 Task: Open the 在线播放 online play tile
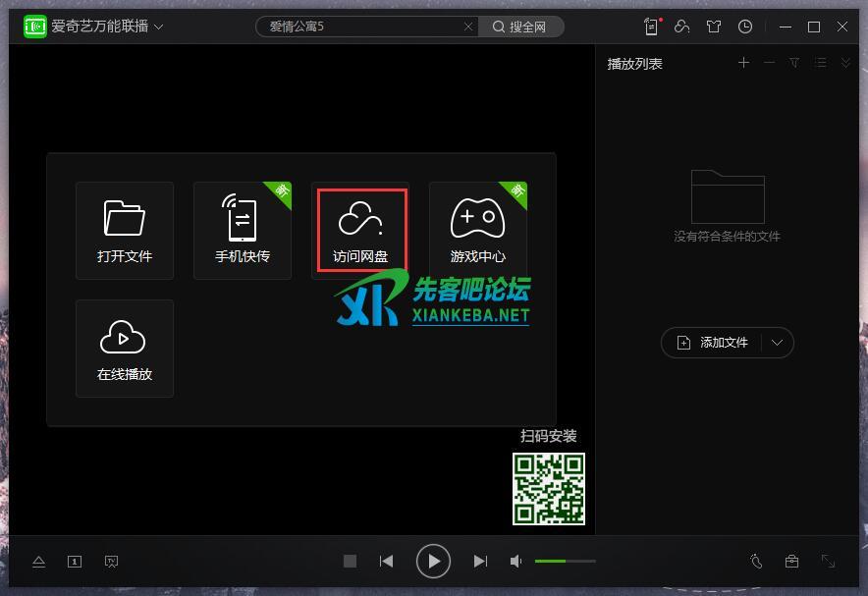pos(125,349)
